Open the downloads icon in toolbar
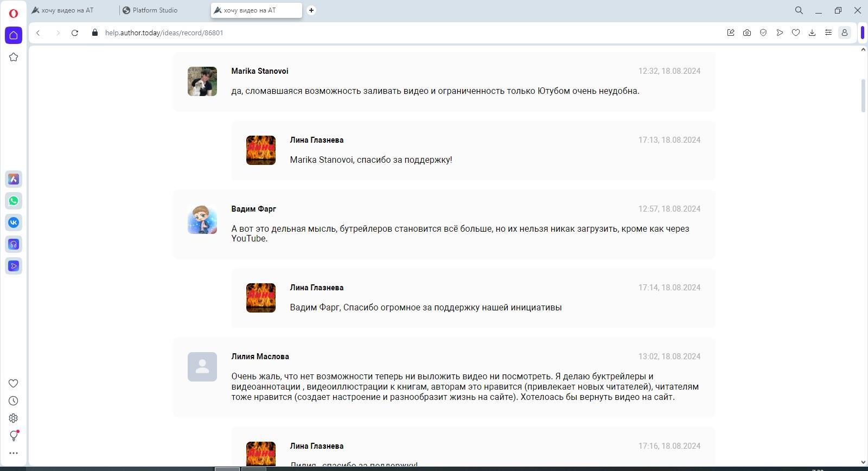 click(x=812, y=33)
